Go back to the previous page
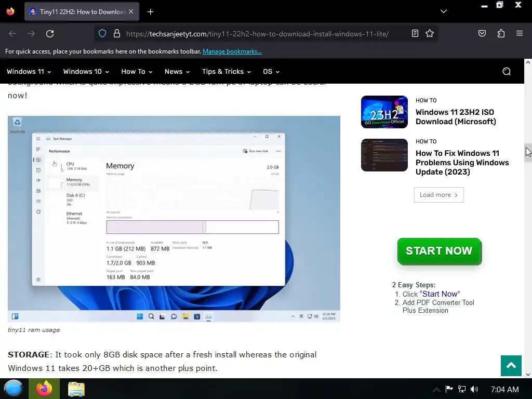This screenshot has width=532, height=399. (12, 34)
